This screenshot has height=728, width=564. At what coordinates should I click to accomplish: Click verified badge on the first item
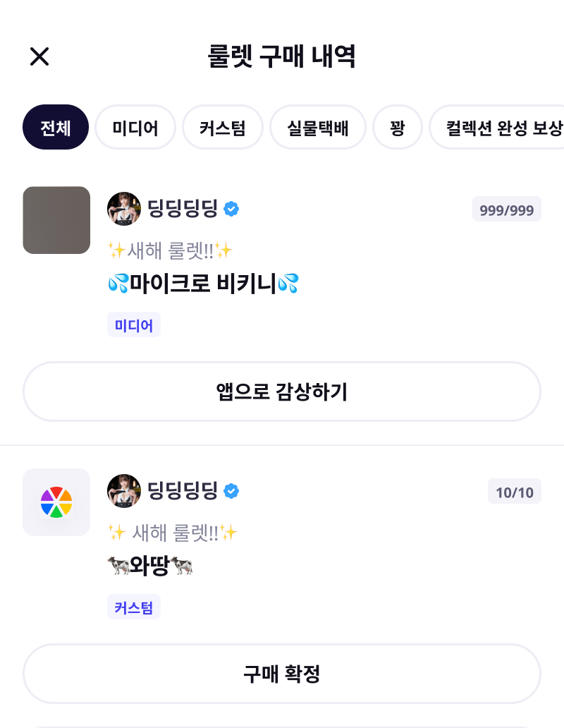pyautogui.click(x=231, y=209)
